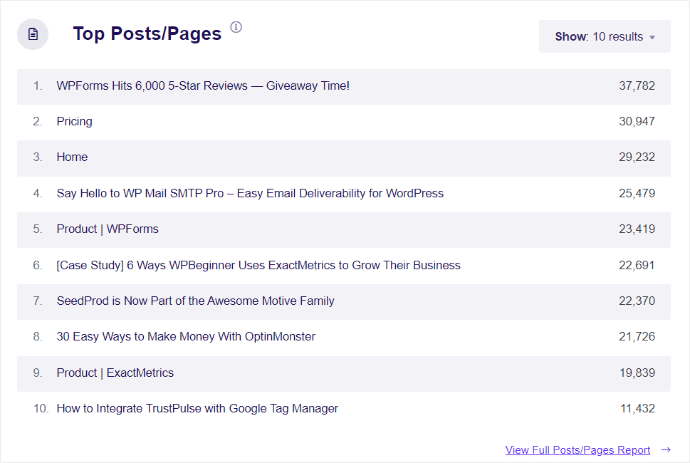
Task: Click the 22,691 pageviews value
Action: (x=637, y=265)
